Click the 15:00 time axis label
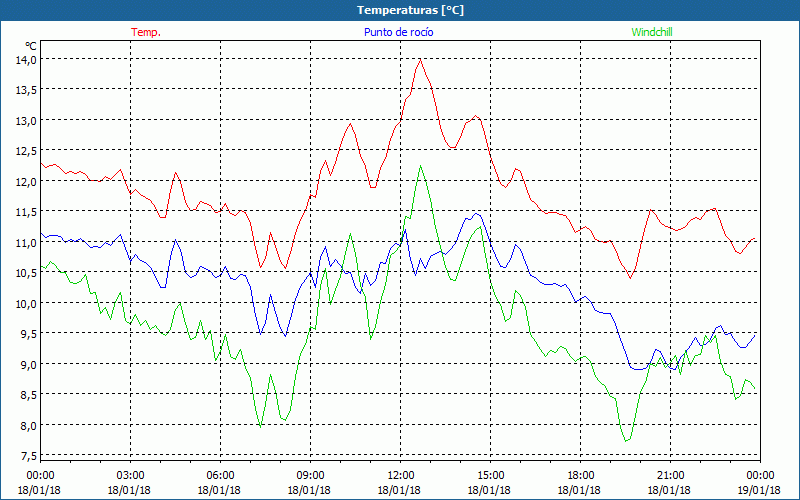800x500 pixels. 490,476
